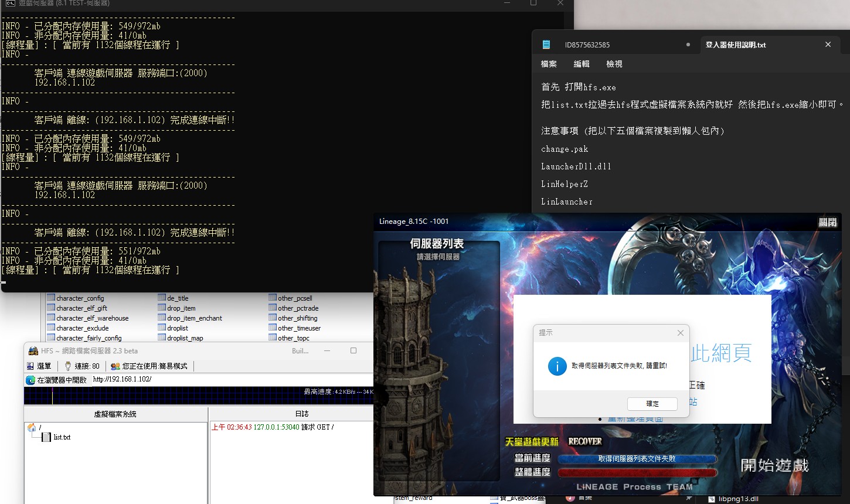Image resolution: width=850 pixels, height=504 pixels.
Task: Open the 檔案 menu in Notepad
Action: pos(549,64)
